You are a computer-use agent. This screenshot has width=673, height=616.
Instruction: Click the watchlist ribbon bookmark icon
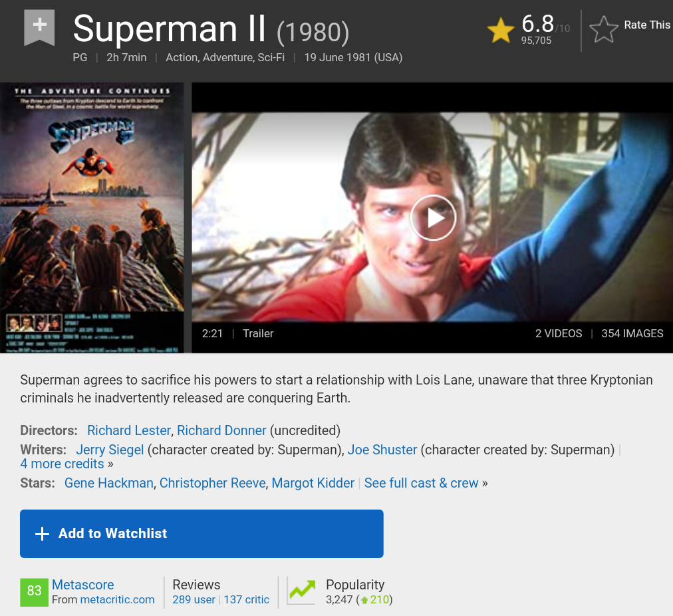(39, 27)
